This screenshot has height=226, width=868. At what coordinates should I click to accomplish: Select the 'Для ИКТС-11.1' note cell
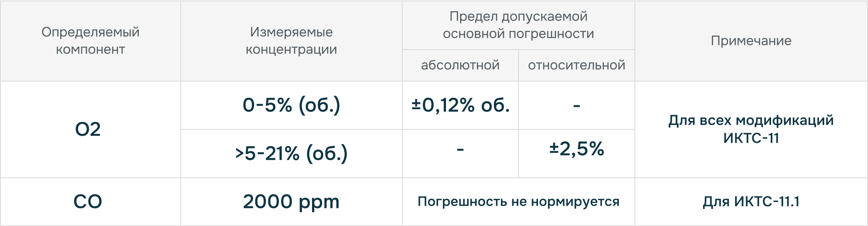click(x=751, y=202)
